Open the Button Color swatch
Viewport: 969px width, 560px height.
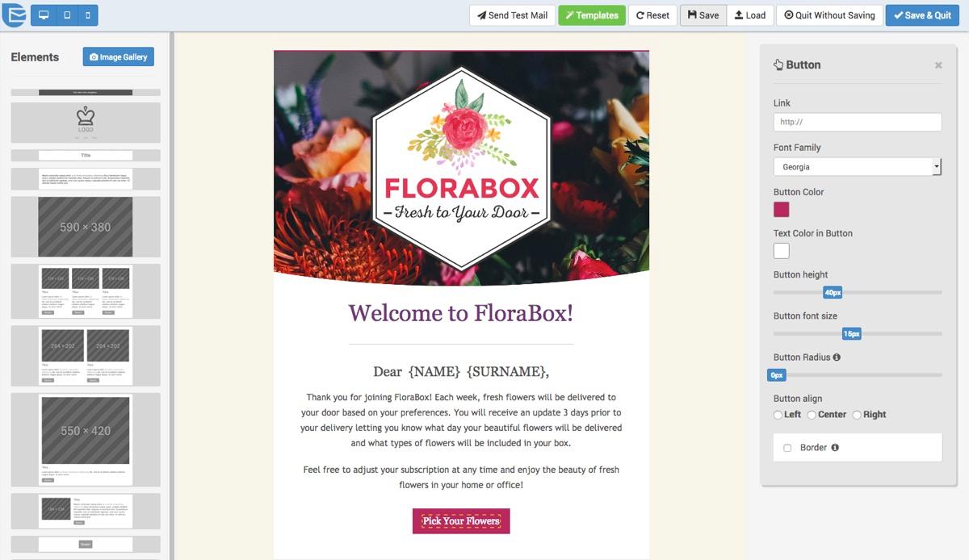pyautogui.click(x=782, y=210)
